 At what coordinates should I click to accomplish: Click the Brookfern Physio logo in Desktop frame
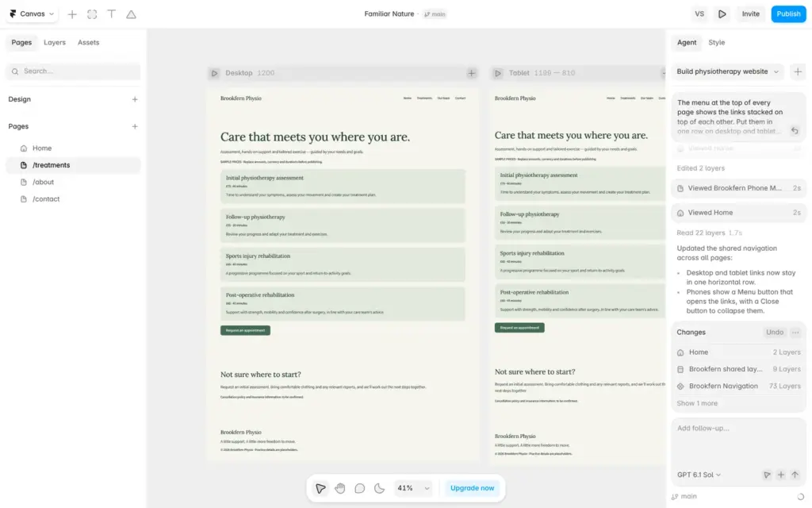241,98
